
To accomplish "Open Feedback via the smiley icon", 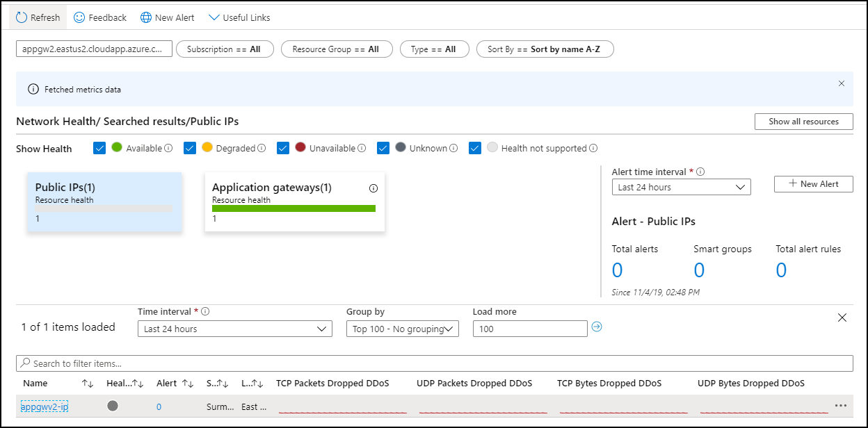I will pos(79,17).
